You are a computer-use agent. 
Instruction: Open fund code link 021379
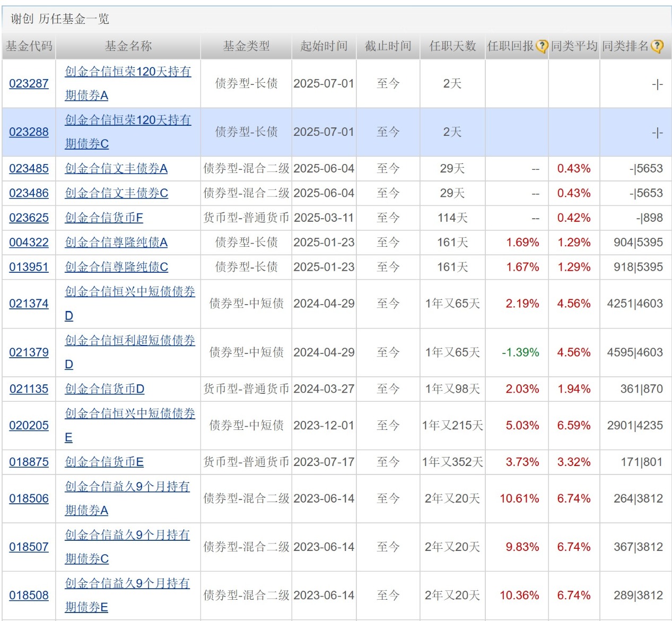tap(29, 352)
